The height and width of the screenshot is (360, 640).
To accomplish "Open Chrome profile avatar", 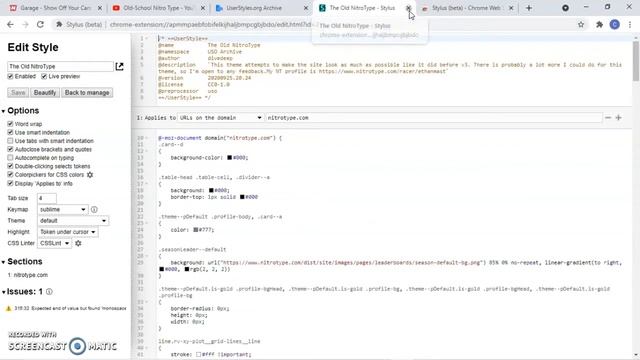I will pyautogui.click(x=615, y=24).
